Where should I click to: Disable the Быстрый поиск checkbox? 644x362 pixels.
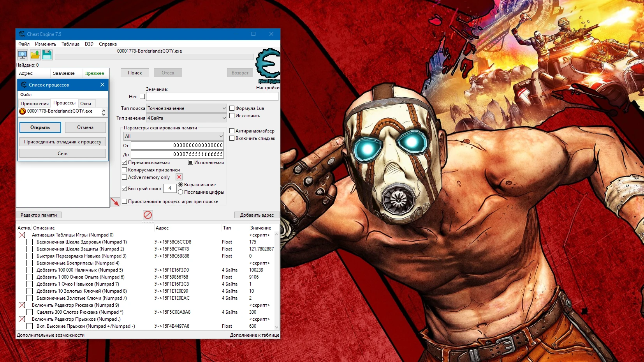pyautogui.click(x=125, y=188)
